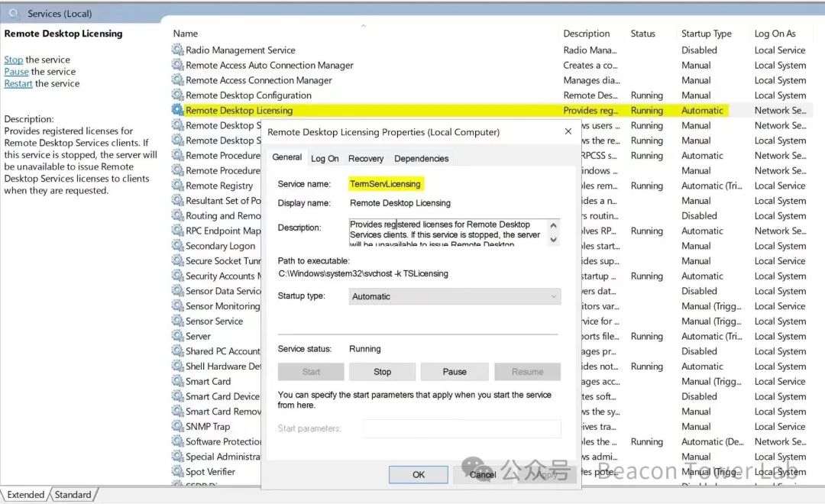Click Services (Local) header icon
The image size is (825, 504).
click(x=15, y=13)
